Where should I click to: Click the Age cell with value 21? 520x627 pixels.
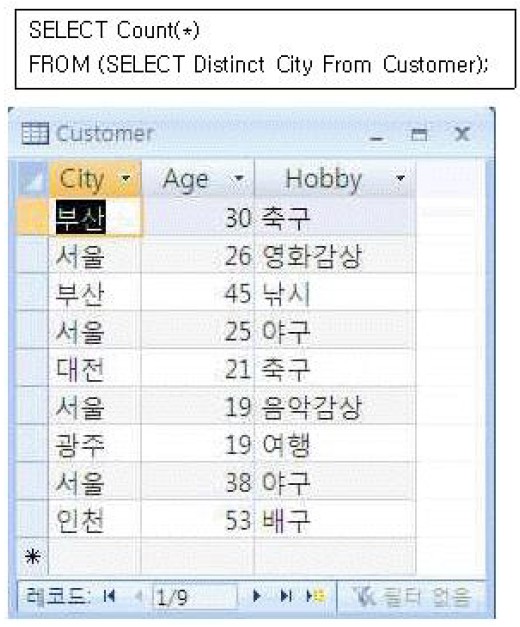click(198, 368)
